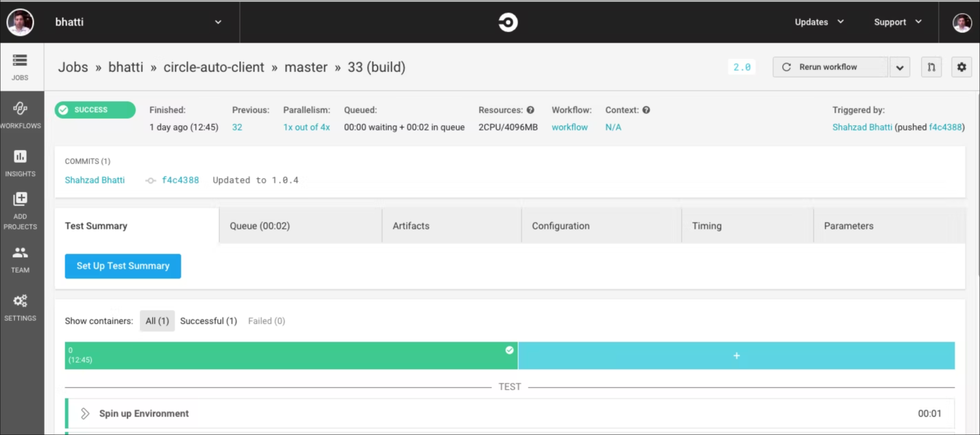The image size is (980, 435).
Task: Show Successful (1) containers filter
Action: (208, 321)
